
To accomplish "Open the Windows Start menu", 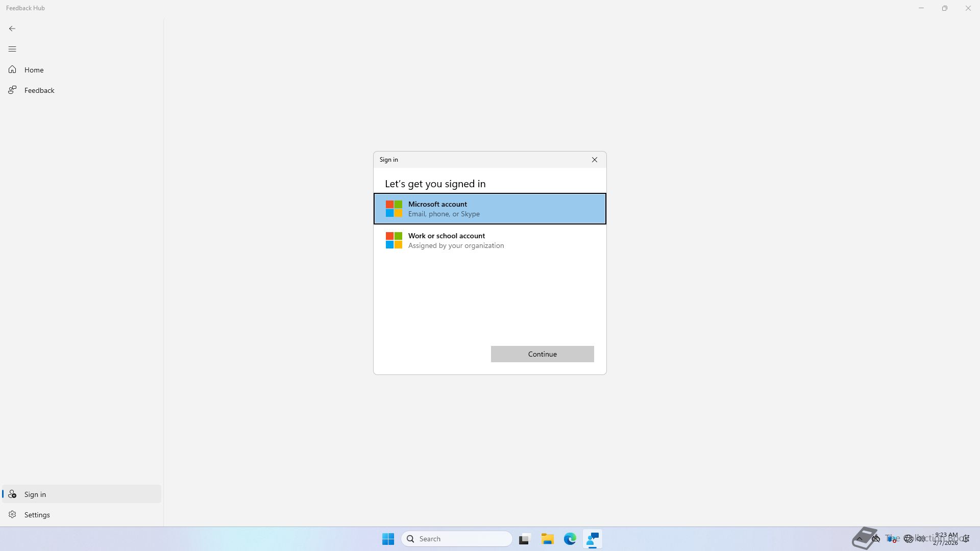I will 388,539.
